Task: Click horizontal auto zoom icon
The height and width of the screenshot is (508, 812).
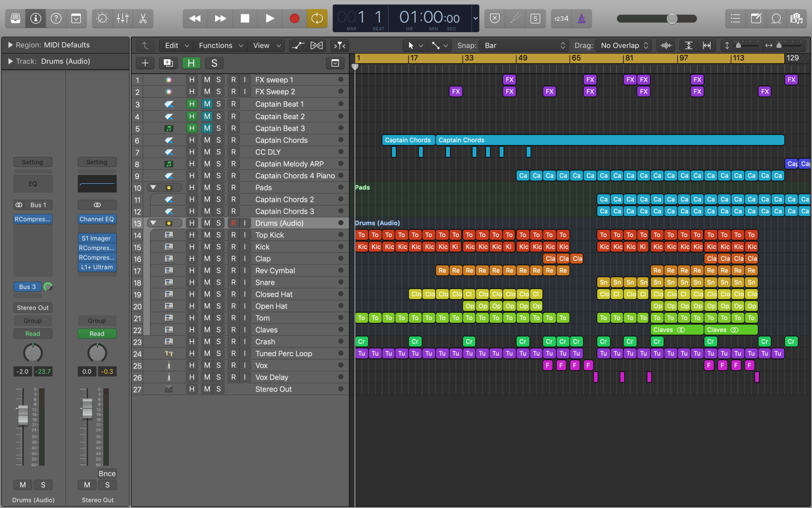Action: point(707,46)
